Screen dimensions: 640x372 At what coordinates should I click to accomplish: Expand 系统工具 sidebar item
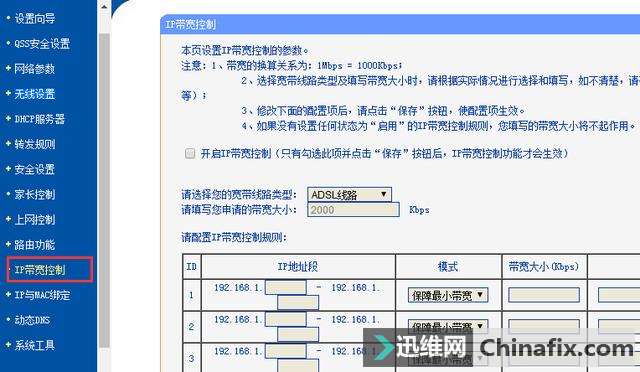coord(34,345)
